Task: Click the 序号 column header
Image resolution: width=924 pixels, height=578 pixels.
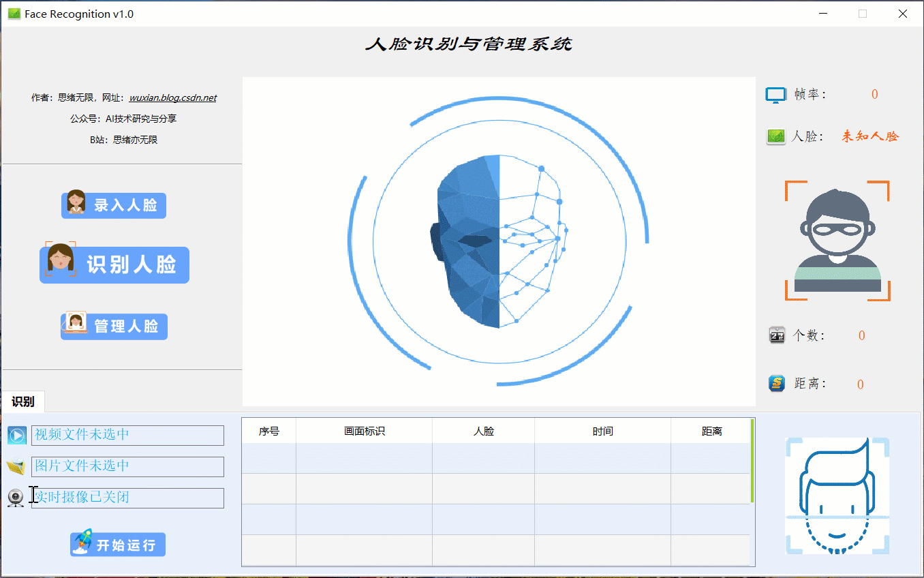Action: (x=269, y=431)
